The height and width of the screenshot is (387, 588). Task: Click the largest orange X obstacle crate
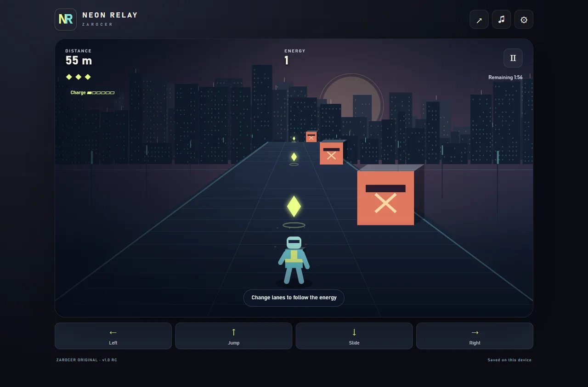[x=385, y=198]
